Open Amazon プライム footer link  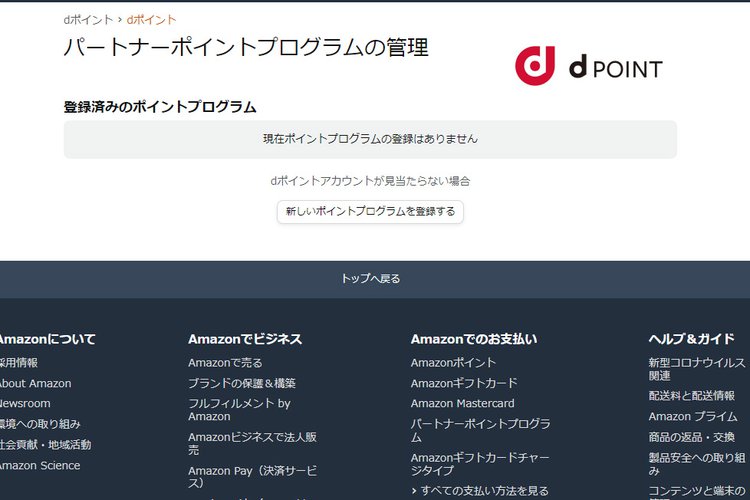point(693,416)
